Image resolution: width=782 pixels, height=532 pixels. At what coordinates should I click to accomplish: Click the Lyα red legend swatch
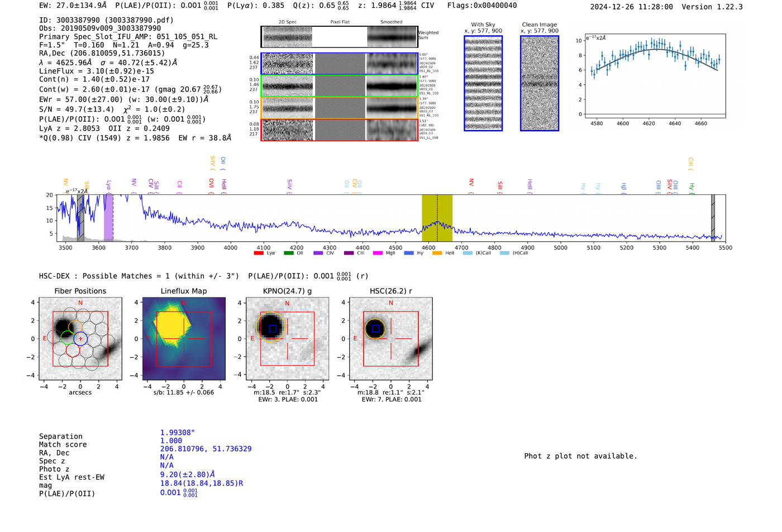258,253
